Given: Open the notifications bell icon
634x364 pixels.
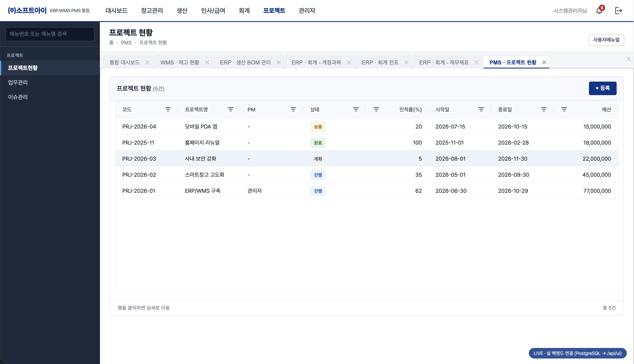Looking at the screenshot, I should 599,11.
